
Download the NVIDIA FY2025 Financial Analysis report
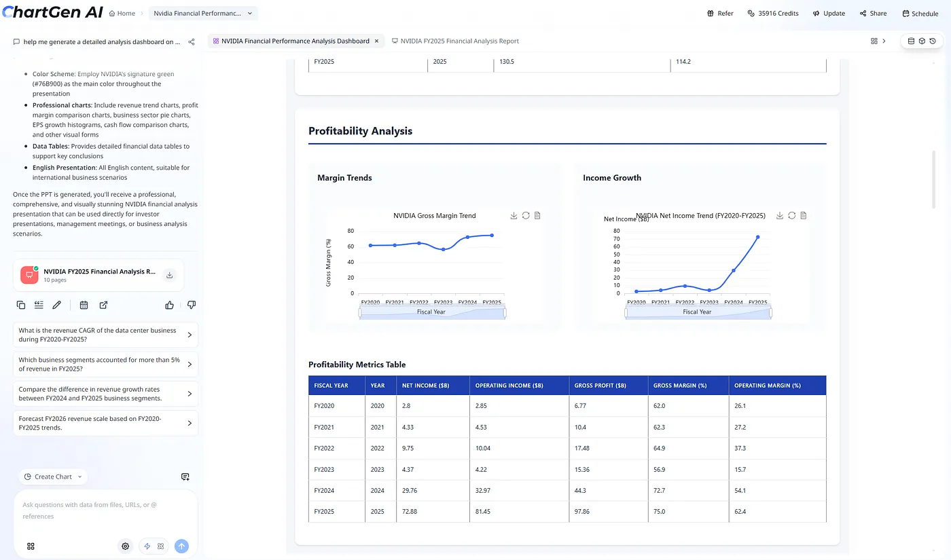pos(170,275)
